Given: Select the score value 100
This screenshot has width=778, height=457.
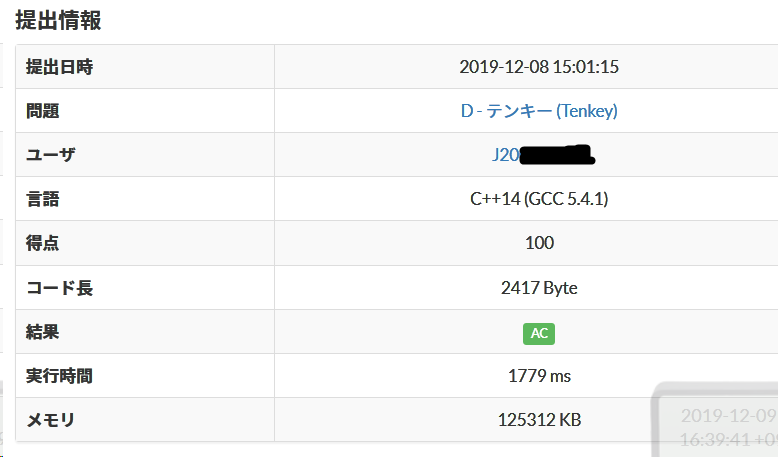Looking at the screenshot, I should tap(539, 243).
